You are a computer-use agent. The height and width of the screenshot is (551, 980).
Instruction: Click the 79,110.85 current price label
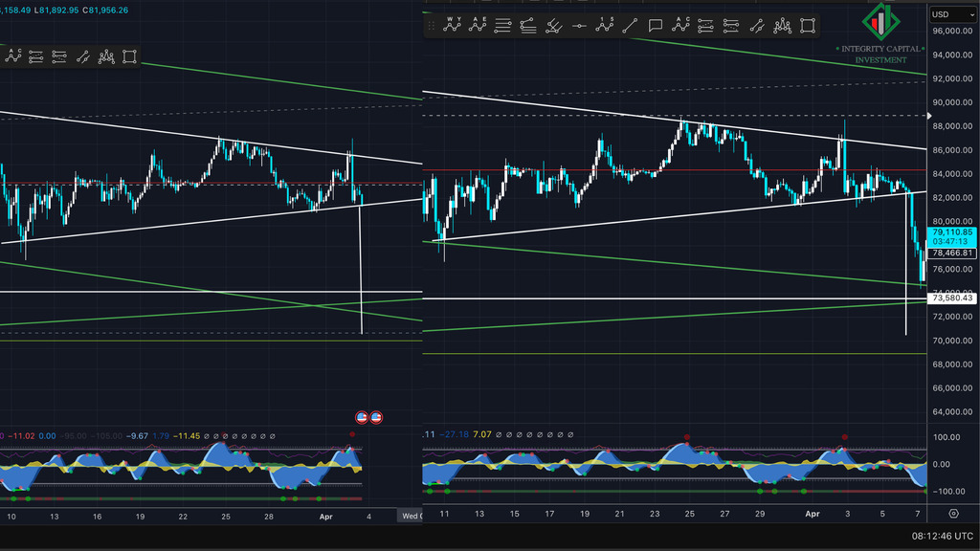click(x=953, y=232)
